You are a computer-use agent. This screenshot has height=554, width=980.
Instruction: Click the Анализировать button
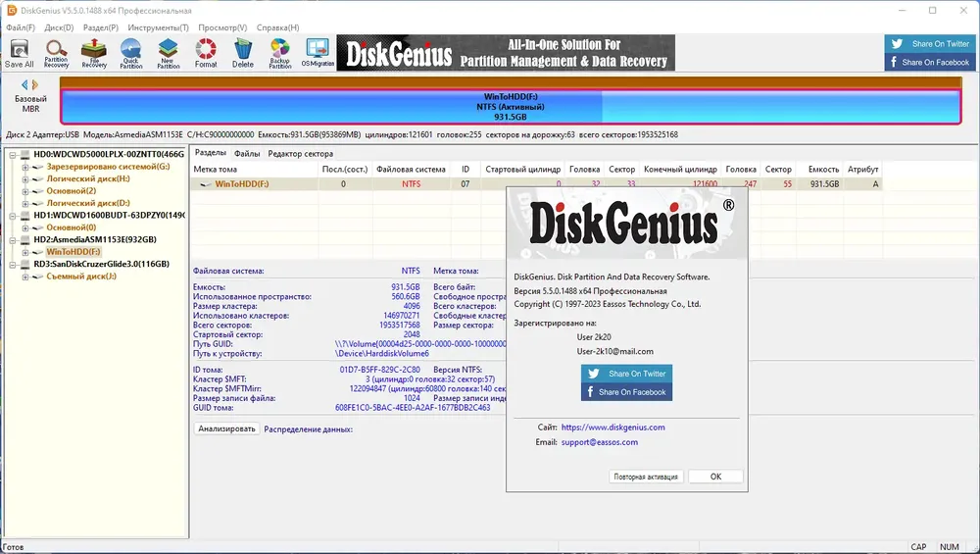[x=227, y=428]
